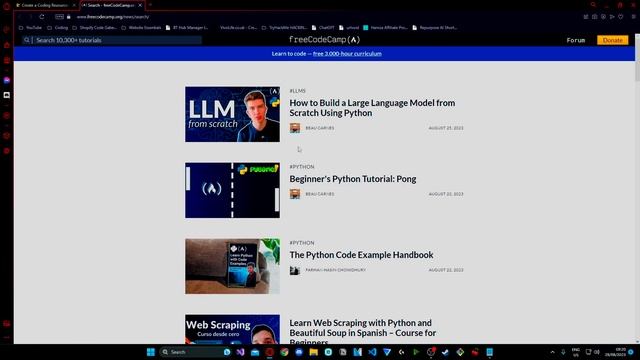Image resolution: width=640 pixels, height=360 pixels.
Task: Open the Messenger icon in the Opera sidebar
Action: (7, 80)
